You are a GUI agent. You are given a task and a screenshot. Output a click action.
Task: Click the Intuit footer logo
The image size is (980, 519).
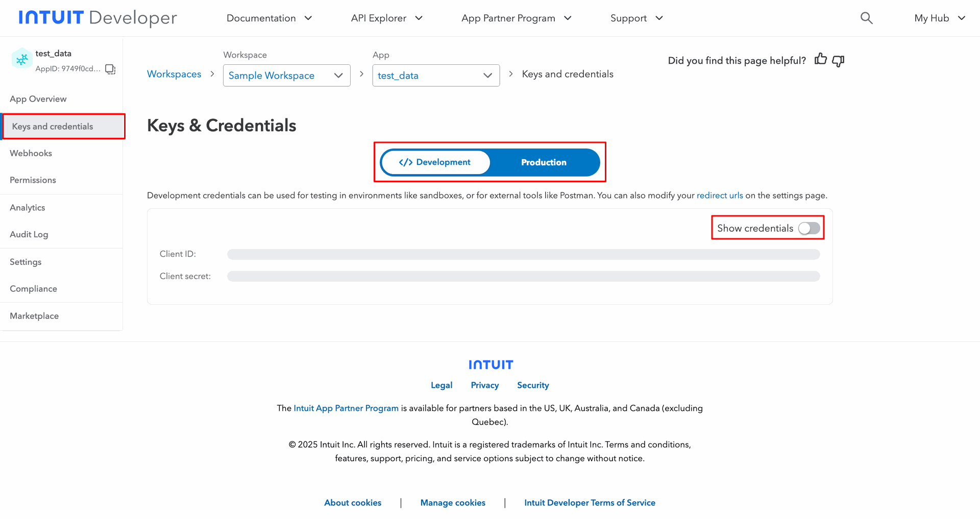pyautogui.click(x=491, y=364)
